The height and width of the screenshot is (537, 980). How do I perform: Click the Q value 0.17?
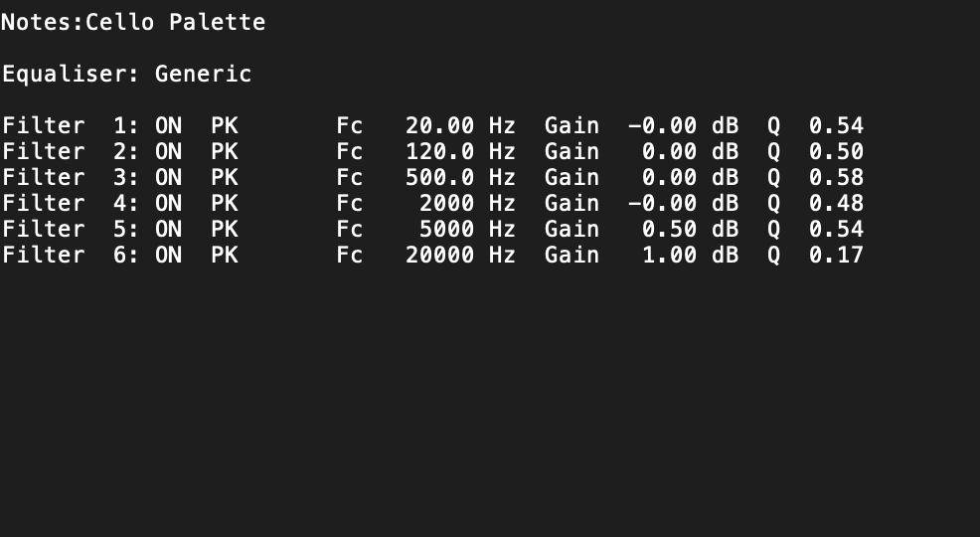836,255
